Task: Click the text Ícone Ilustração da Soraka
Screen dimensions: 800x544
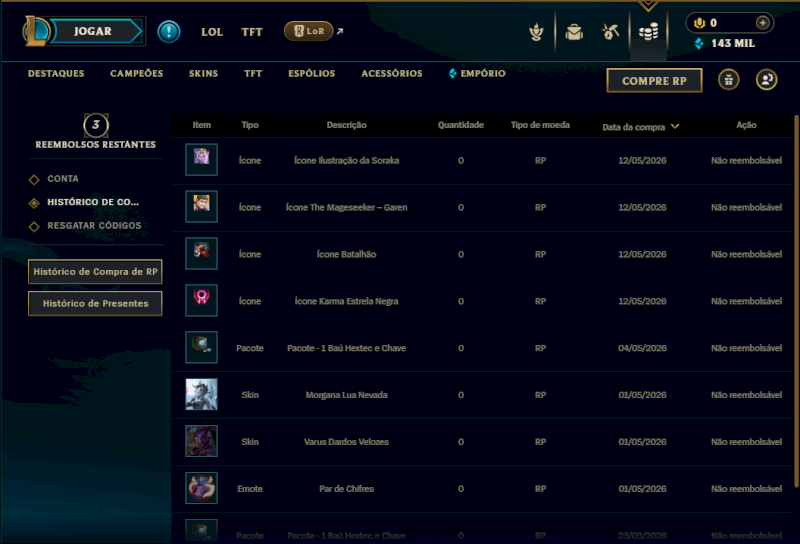Action: (346, 161)
